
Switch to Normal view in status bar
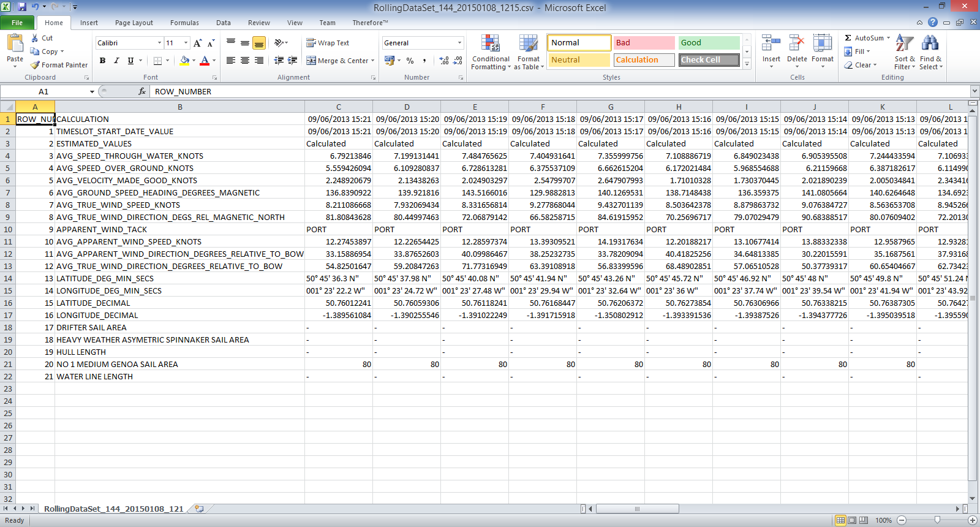[840, 520]
